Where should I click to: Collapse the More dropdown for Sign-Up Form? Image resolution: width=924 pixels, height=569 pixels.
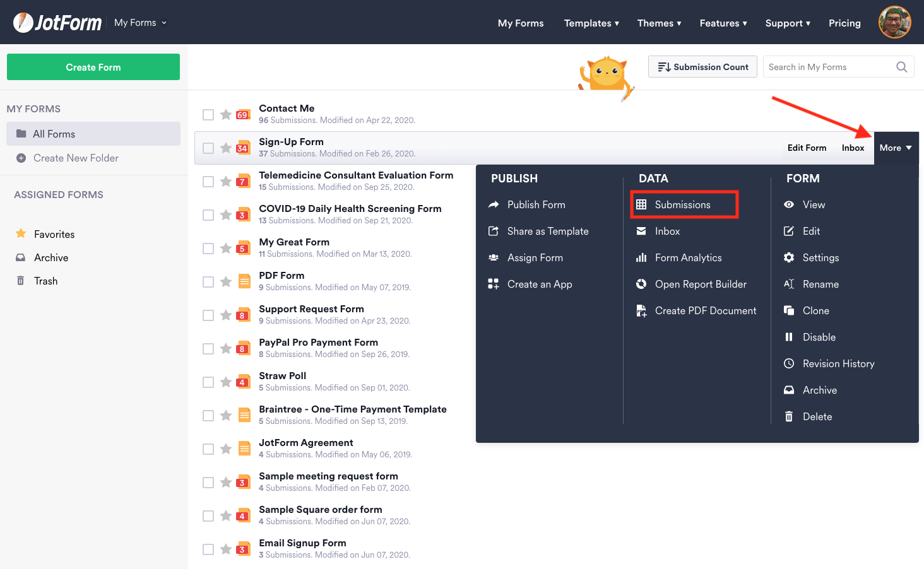pos(896,148)
